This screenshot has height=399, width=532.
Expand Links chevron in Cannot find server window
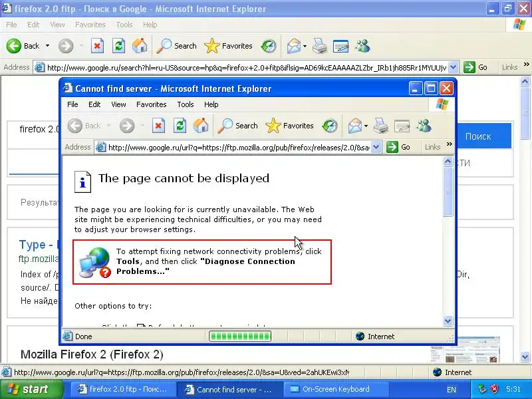tap(450, 144)
